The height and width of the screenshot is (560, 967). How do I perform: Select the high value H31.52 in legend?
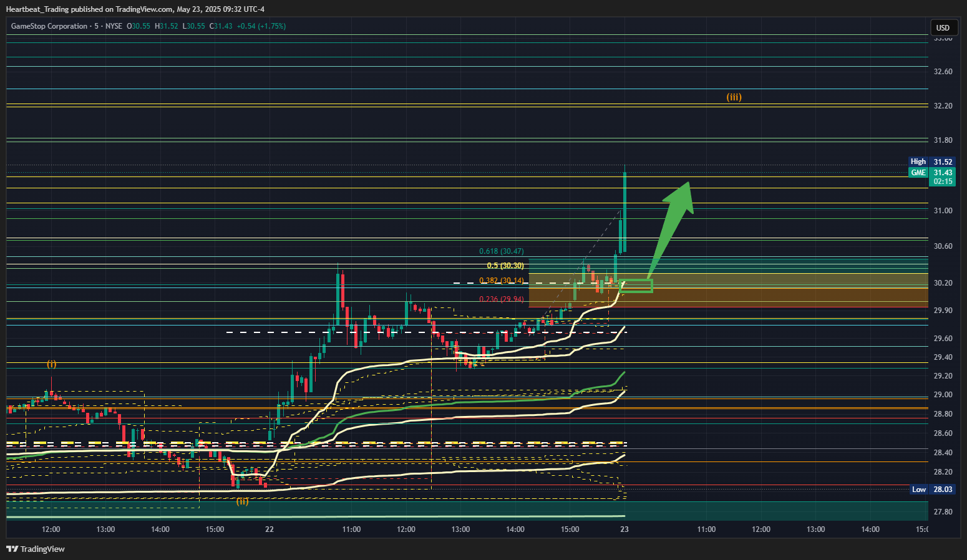click(167, 26)
